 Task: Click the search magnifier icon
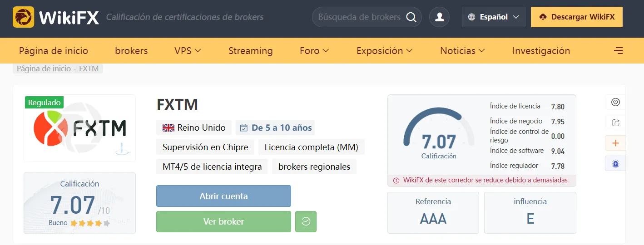[x=411, y=17]
